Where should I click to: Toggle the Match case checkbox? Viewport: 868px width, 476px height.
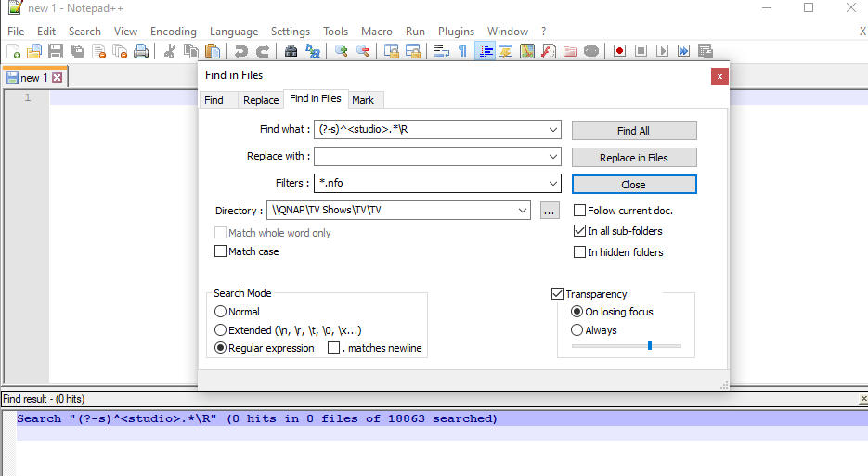pyautogui.click(x=220, y=251)
